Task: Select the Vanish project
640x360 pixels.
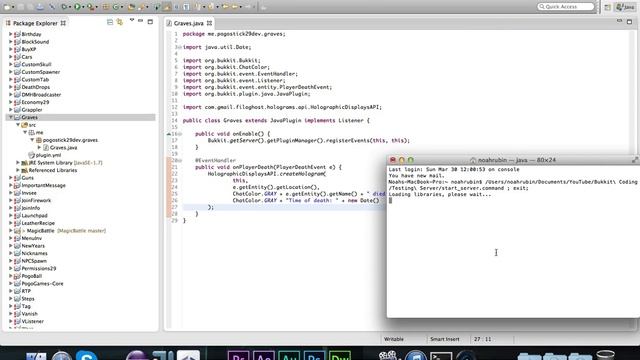Action: (29, 314)
